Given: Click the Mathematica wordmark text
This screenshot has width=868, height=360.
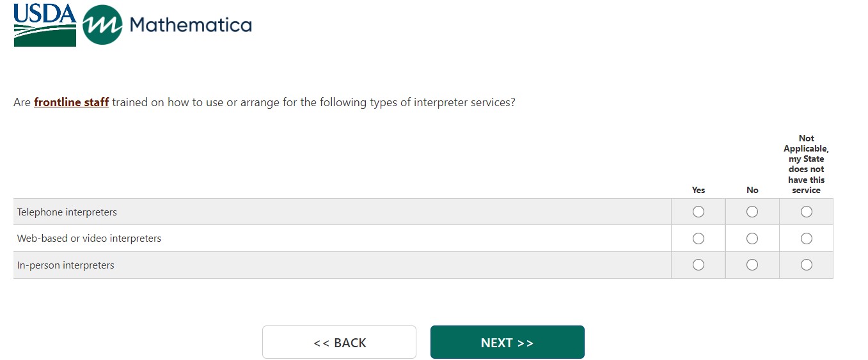Looking at the screenshot, I should pyautogui.click(x=191, y=25).
